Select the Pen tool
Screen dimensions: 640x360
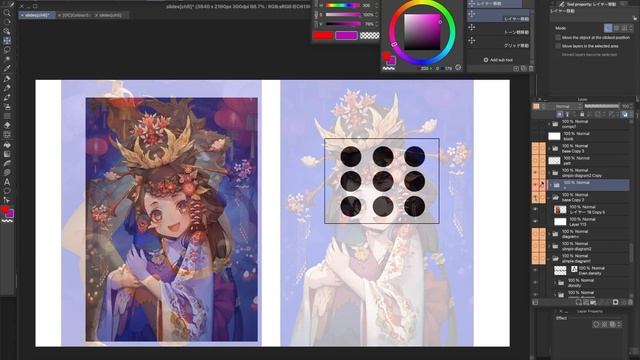[7, 78]
